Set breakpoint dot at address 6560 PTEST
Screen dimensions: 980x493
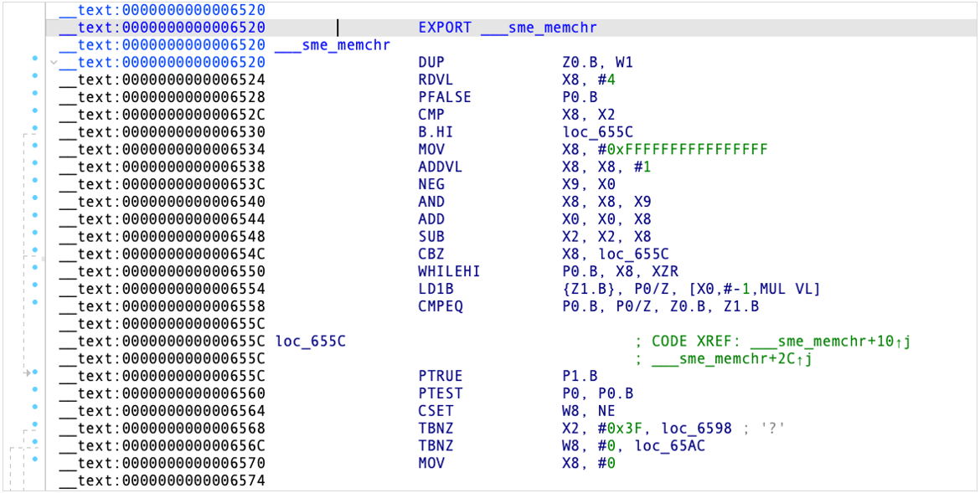coord(35,389)
